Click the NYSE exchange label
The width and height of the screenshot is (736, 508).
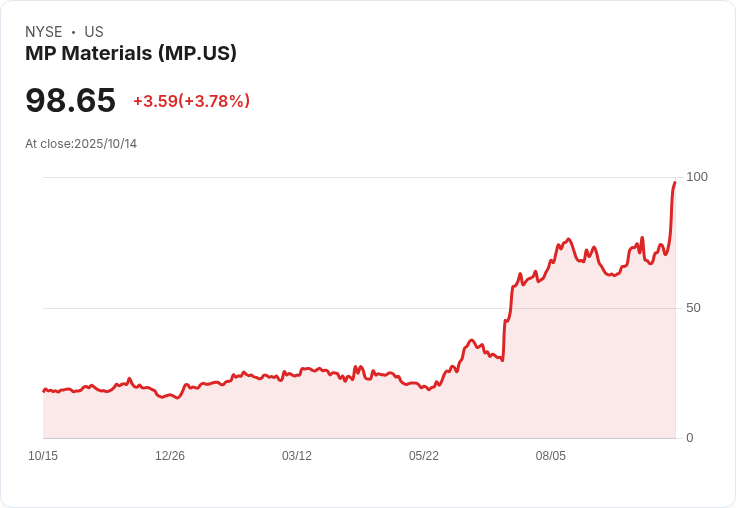tap(44, 32)
